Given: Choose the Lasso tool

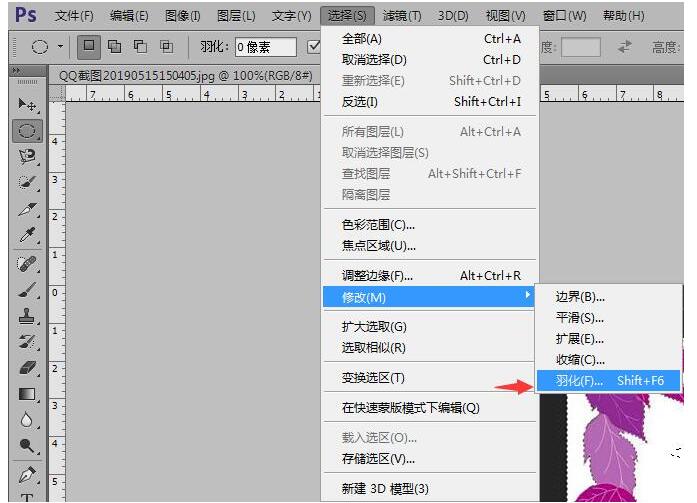Looking at the screenshot, I should [x=28, y=156].
